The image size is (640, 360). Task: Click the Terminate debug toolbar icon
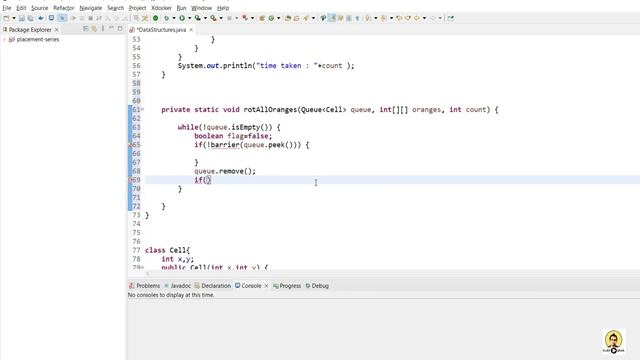click(x=91, y=18)
